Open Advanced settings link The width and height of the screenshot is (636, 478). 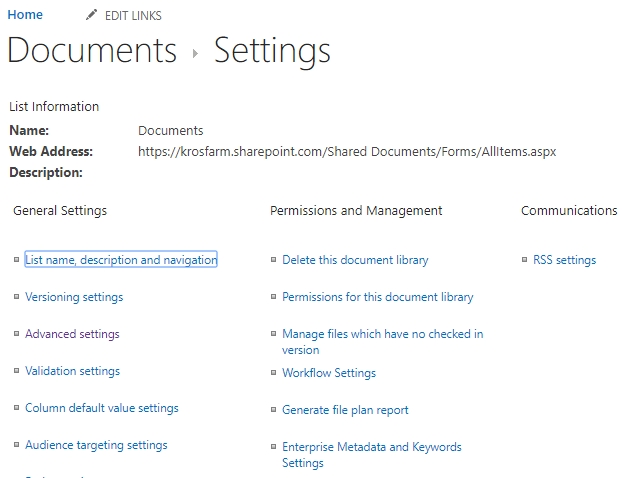[72, 334]
